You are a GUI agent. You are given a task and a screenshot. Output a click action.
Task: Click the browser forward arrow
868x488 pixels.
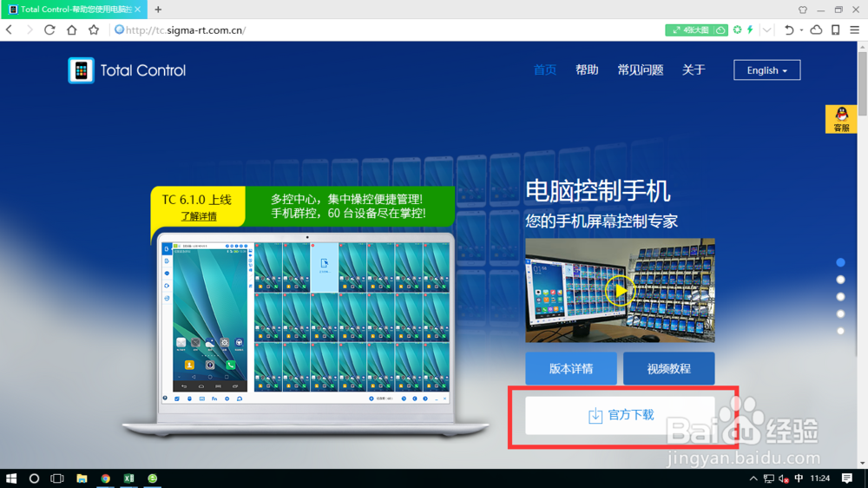pos(30,30)
